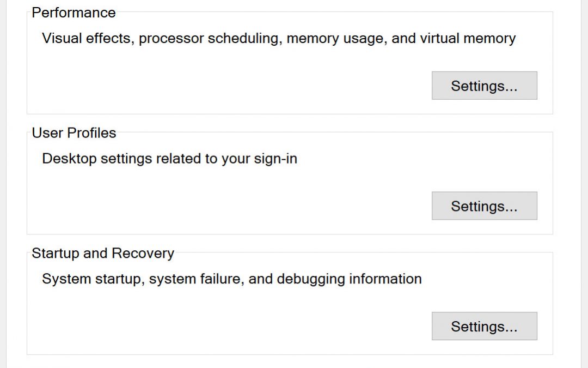The image size is (588, 368).
Task: Click the word "and" before "virtual memory"
Action: [x=404, y=39]
